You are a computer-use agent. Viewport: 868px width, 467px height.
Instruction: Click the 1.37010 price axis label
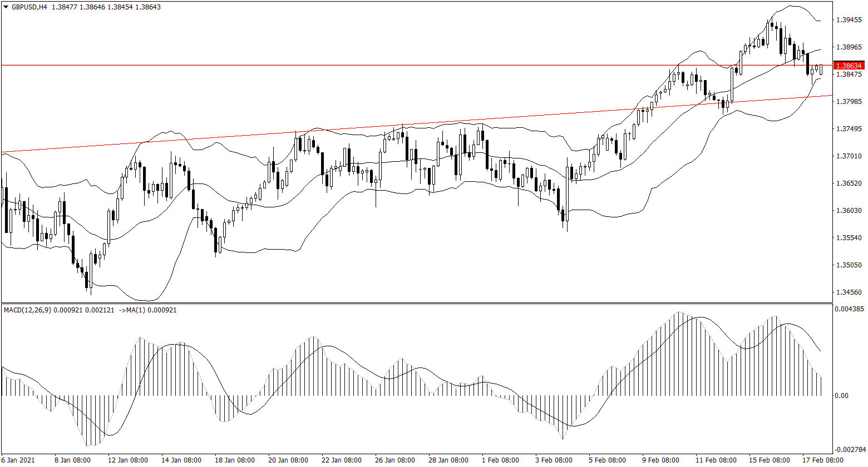coord(849,156)
